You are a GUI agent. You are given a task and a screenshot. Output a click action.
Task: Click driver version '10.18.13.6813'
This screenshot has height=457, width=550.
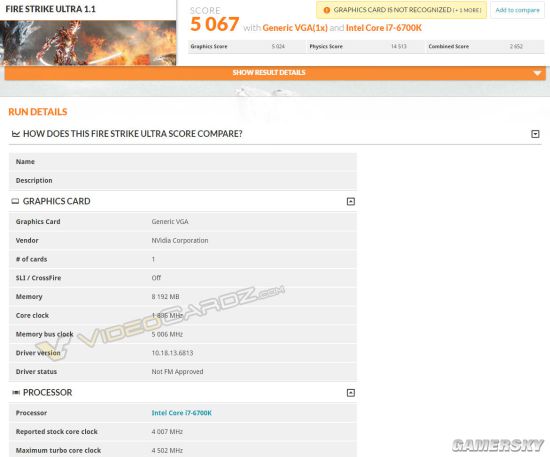(172, 353)
